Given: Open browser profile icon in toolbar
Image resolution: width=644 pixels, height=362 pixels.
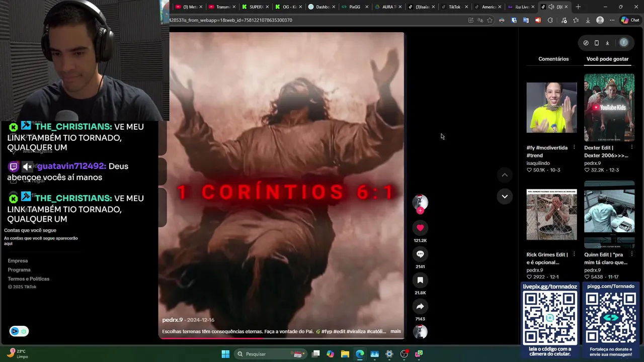Looking at the screenshot, I should 600,20.
